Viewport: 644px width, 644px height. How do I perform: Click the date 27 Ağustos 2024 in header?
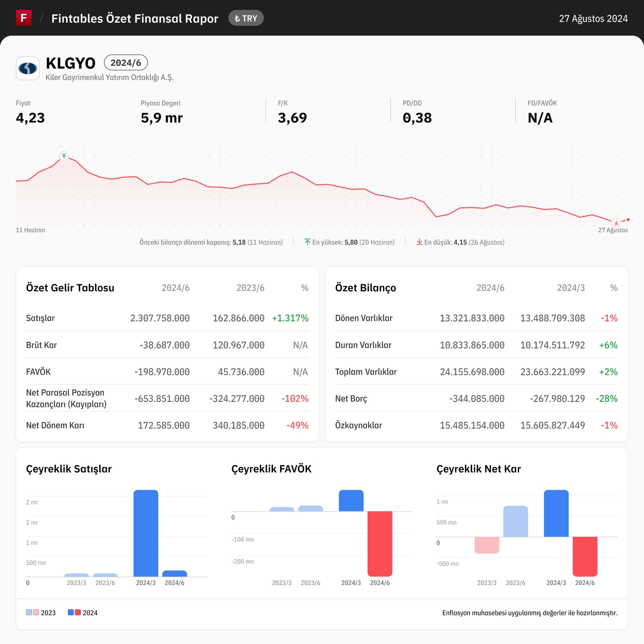click(x=593, y=18)
